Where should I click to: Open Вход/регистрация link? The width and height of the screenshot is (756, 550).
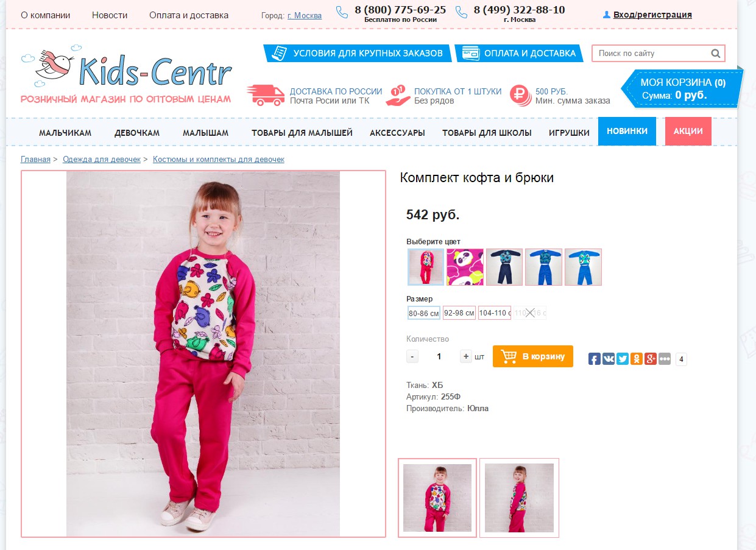[x=652, y=15]
